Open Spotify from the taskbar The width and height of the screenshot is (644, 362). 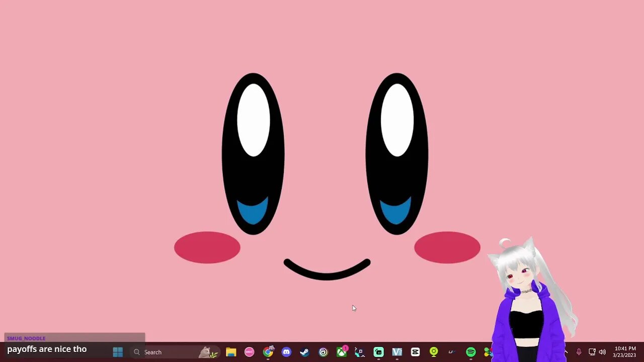470,352
